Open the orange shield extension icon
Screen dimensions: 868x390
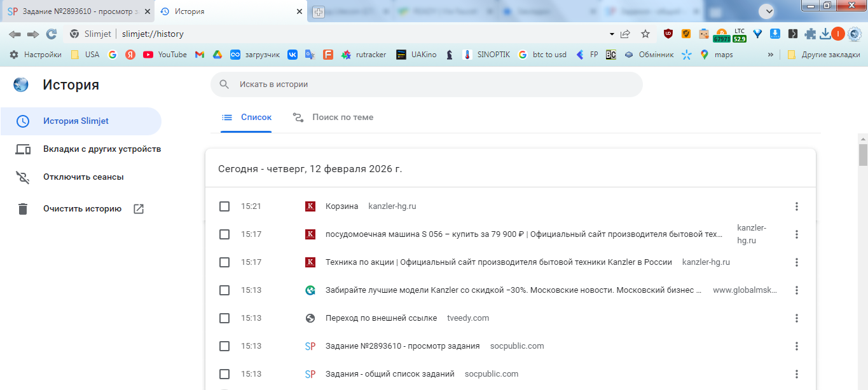686,34
